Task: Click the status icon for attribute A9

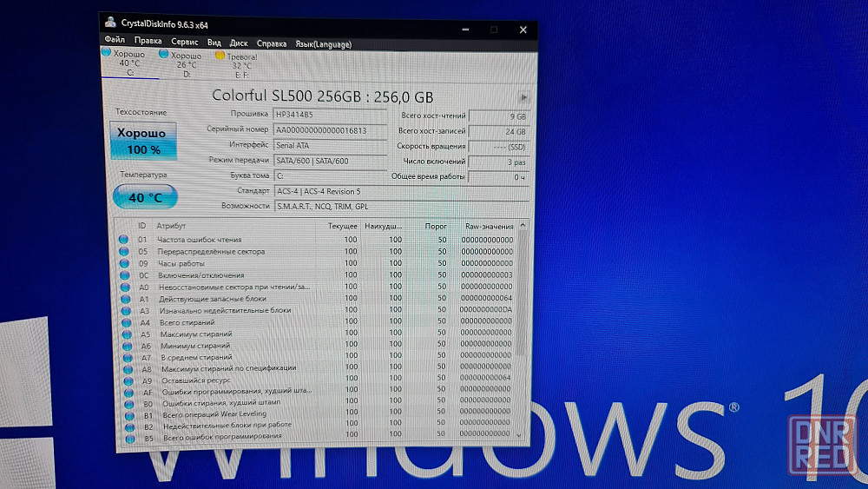Action: 128,380
